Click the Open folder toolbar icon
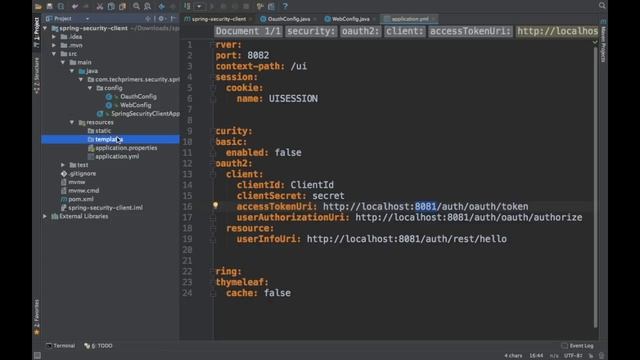This screenshot has width=640, height=360. pyautogui.click(x=38, y=6)
